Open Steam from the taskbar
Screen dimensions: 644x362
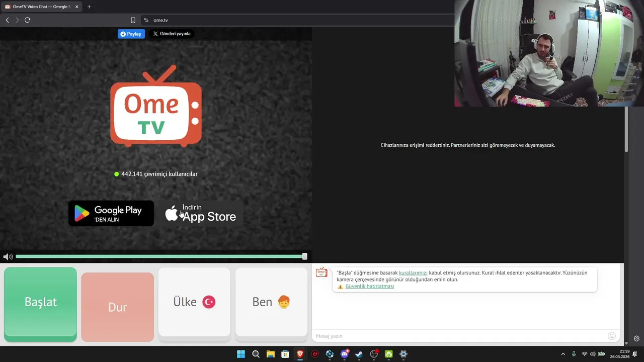[x=359, y=354]
